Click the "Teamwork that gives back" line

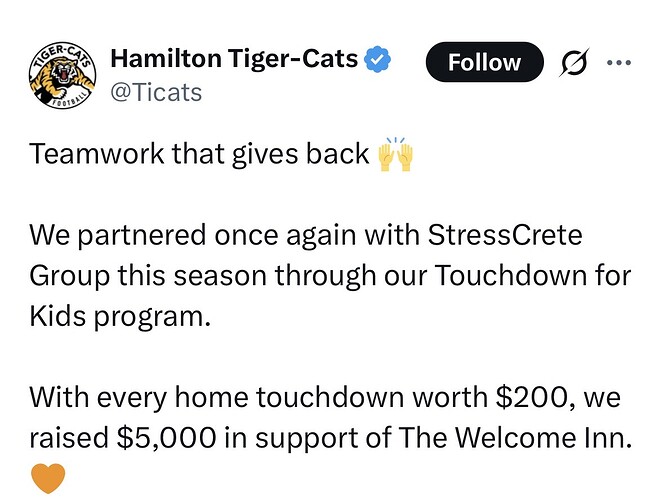[x=198, y=156]
